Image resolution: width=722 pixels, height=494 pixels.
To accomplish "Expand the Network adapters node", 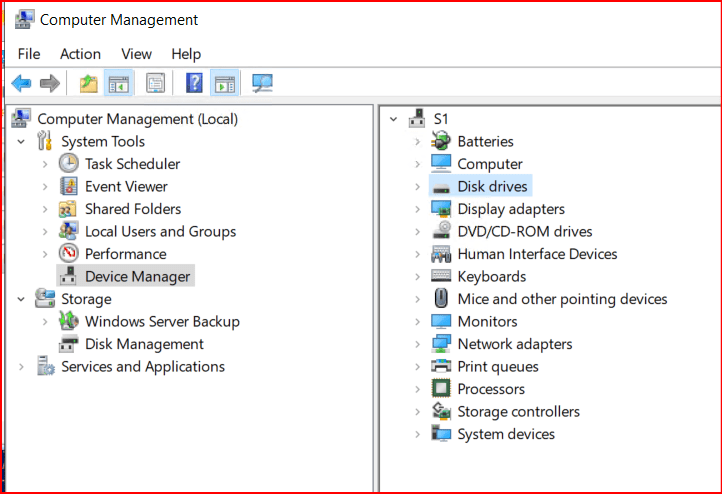I will pyautogui.click(x=417, y=344).
